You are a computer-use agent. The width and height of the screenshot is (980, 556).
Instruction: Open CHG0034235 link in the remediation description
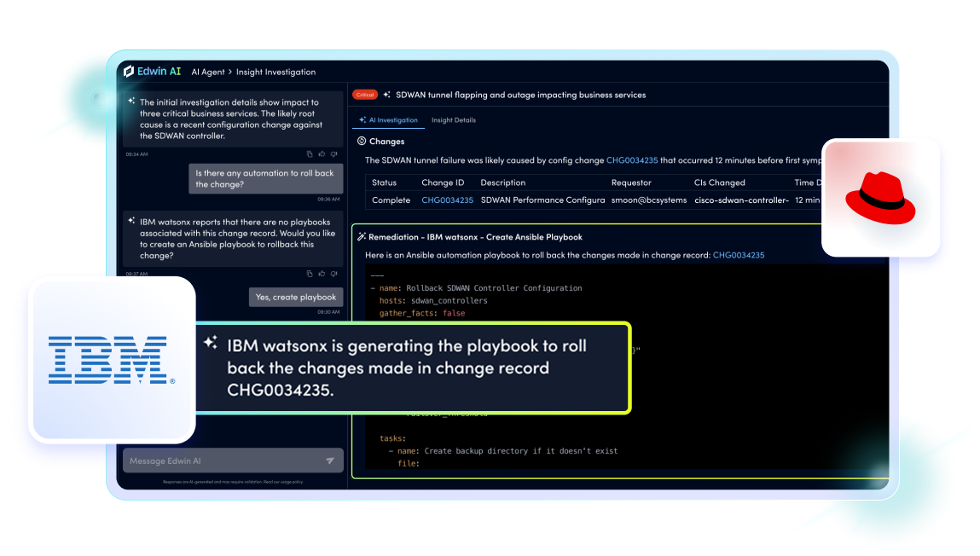coord(738,255)
